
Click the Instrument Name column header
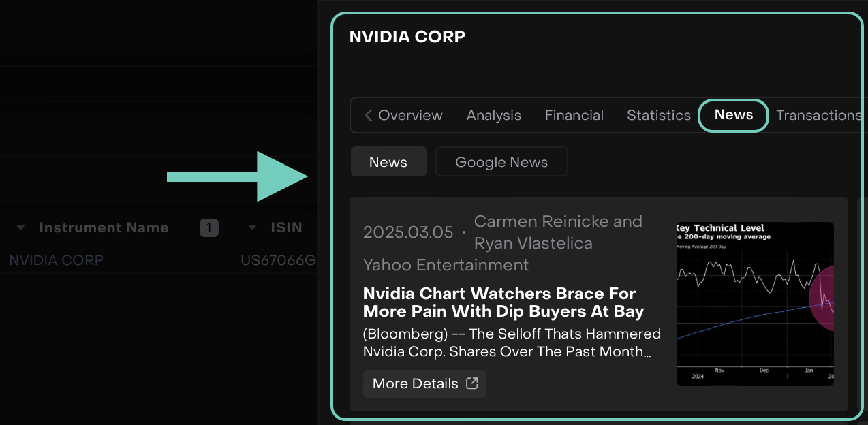click(x=104, y=227)
